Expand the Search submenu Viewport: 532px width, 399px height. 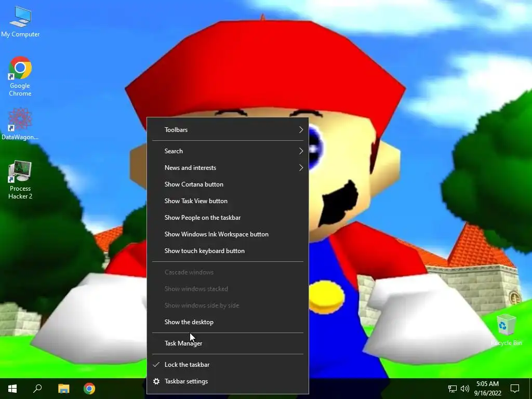click(x=228, y=151)
